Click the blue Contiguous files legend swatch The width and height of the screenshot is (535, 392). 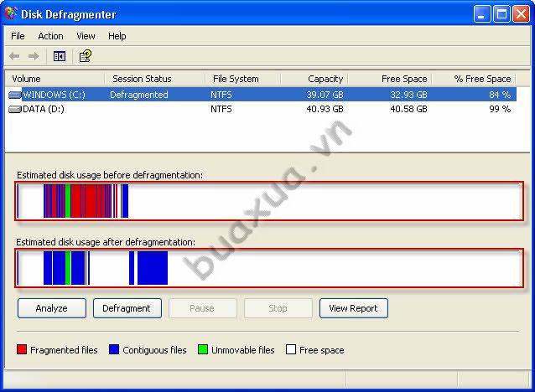[x=114, y=349]
